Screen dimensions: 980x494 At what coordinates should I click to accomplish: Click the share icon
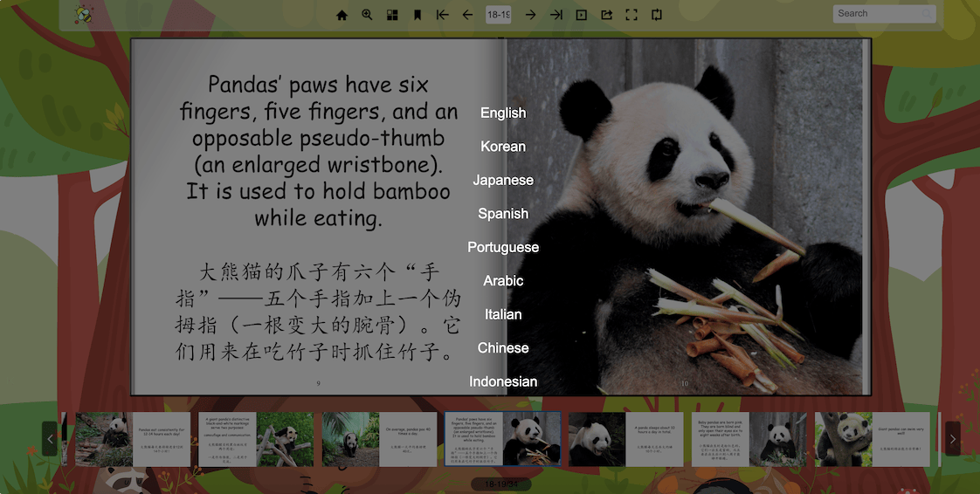606,15
